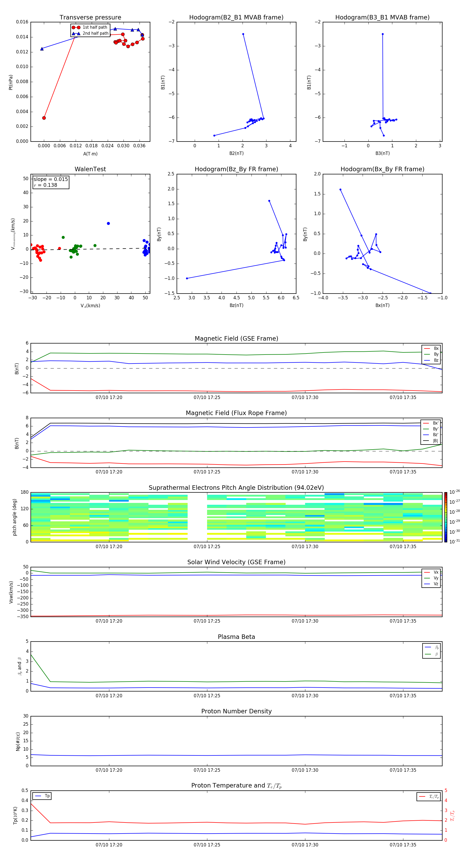Click the Magnetic Field (Flux Rope Frame) title
473x868 pixels.
236,413
